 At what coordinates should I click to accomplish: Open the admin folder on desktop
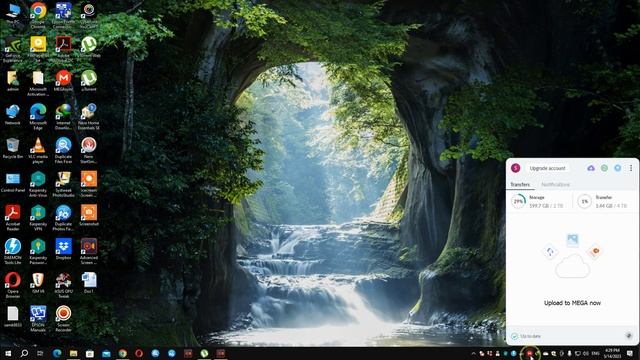(13, 80)
